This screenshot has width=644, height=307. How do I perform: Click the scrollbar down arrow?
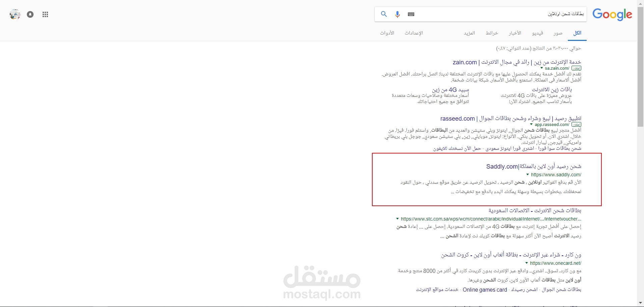(641, 304)
